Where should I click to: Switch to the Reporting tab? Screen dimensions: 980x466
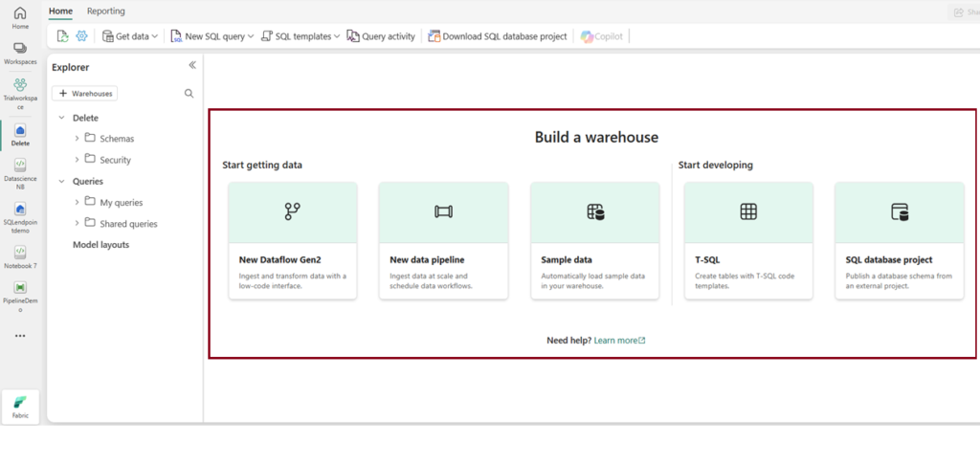tap(105, 11)
